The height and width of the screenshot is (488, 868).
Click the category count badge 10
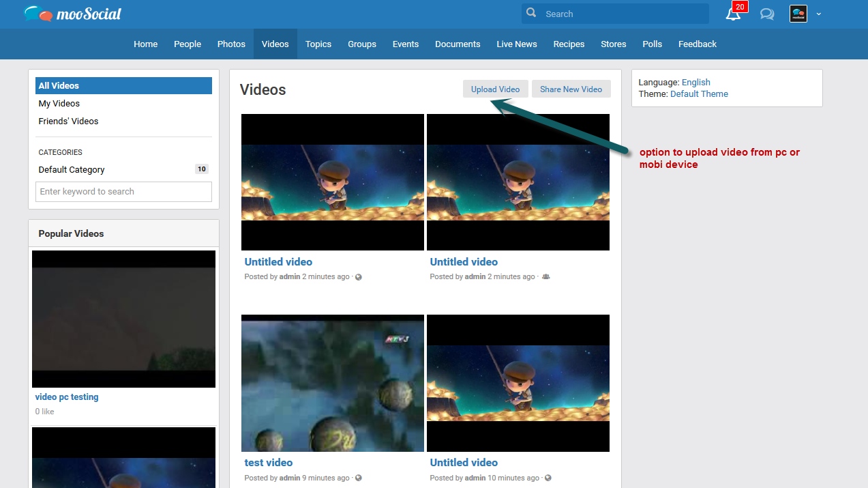pyautogui.click(x=202, y=169)
